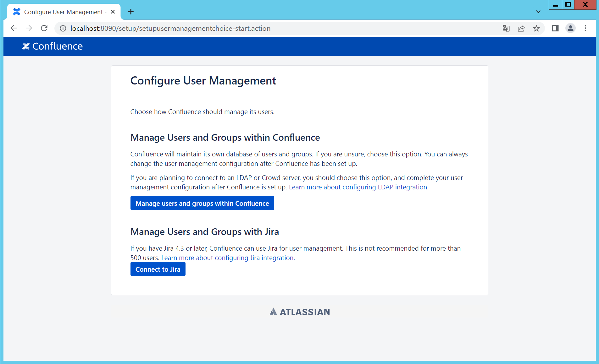Click Manage users and groups within Confluence button
The image size is (599, 364).
202,203
